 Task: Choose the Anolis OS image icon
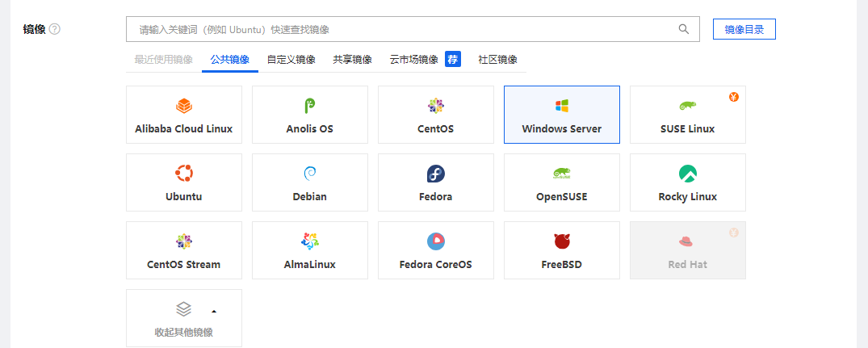(x=309, y=106)
